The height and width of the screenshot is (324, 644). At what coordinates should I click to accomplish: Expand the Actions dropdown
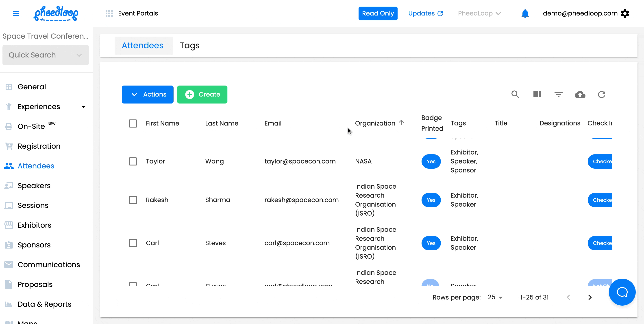pos(148,94)
